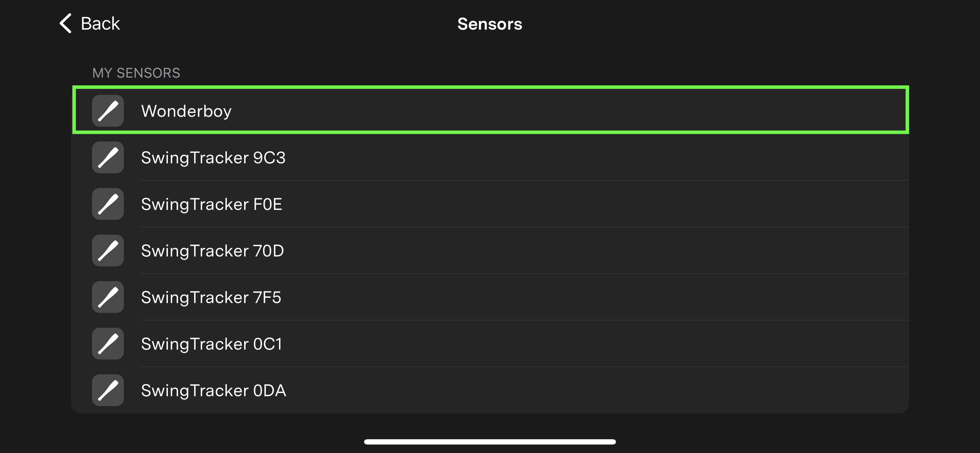The height and width of the screenshot is (453, 980).
Task: Open SwingTracker 0C1 sensor entry
Action: (212, 344)
